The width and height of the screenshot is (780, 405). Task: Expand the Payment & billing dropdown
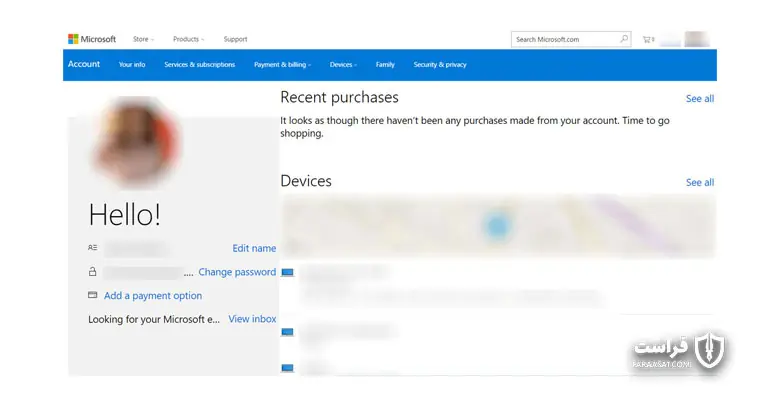tap(282, 65)
